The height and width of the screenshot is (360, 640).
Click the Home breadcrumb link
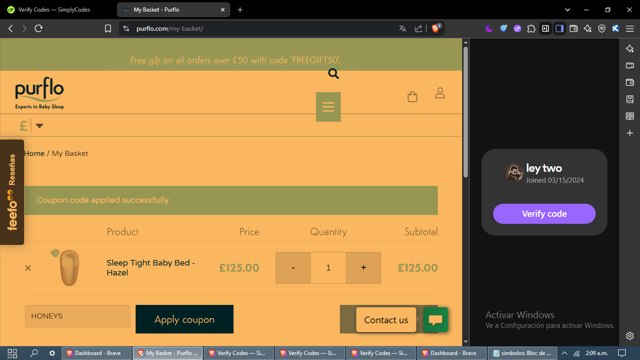pyautogui.click(x=34, y=153)
